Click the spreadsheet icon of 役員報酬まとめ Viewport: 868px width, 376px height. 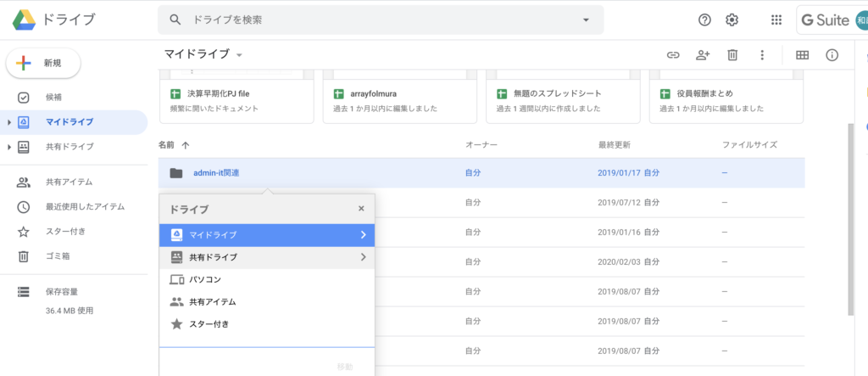pyautogui.click(x=665, y=93)
